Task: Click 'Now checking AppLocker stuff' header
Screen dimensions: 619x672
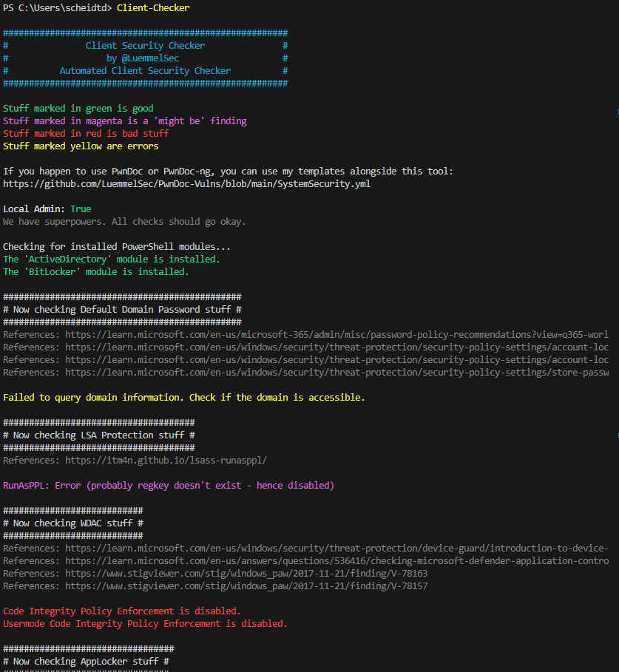Action: (87, 662)
